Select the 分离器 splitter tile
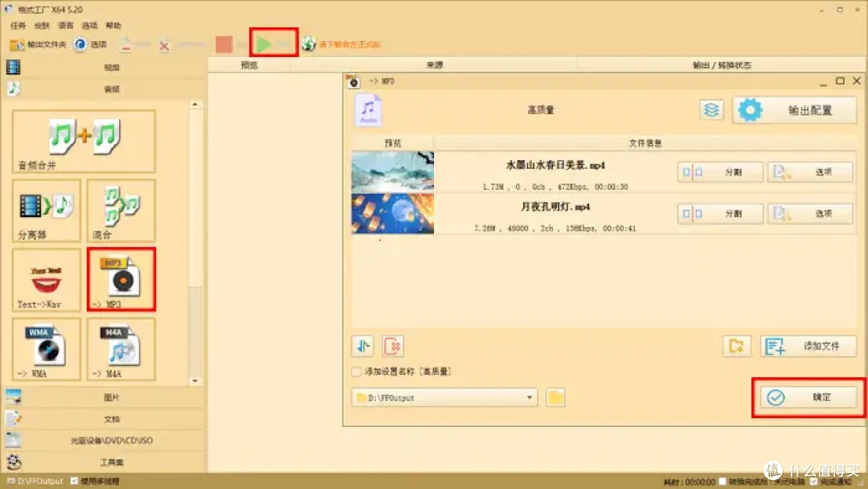 47,211
